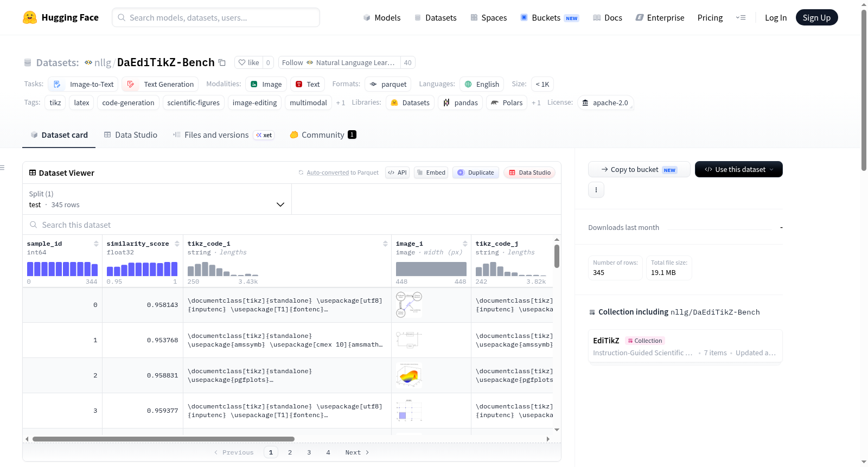Open the image thumbnail in row 1

(x=409, y=340)
